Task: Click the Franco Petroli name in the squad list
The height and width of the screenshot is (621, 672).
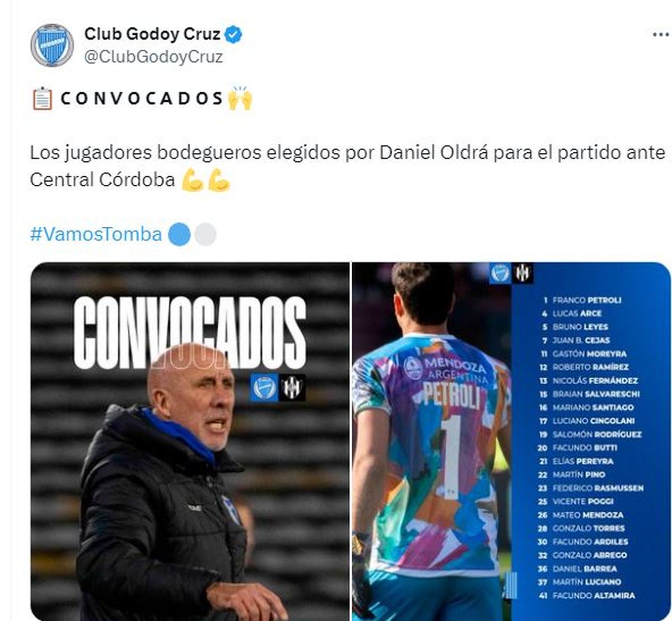Action: [x=587, y=300]
